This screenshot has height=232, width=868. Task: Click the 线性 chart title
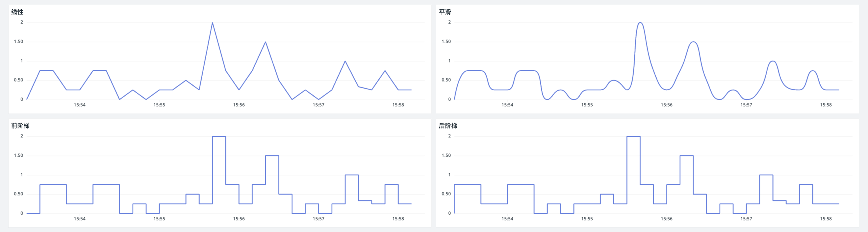click(x=17, y=12)
